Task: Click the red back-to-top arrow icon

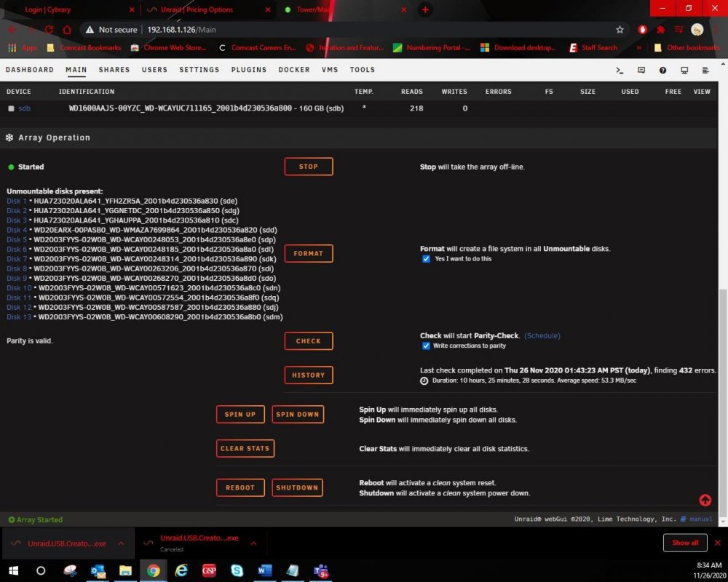Action: 705,500
